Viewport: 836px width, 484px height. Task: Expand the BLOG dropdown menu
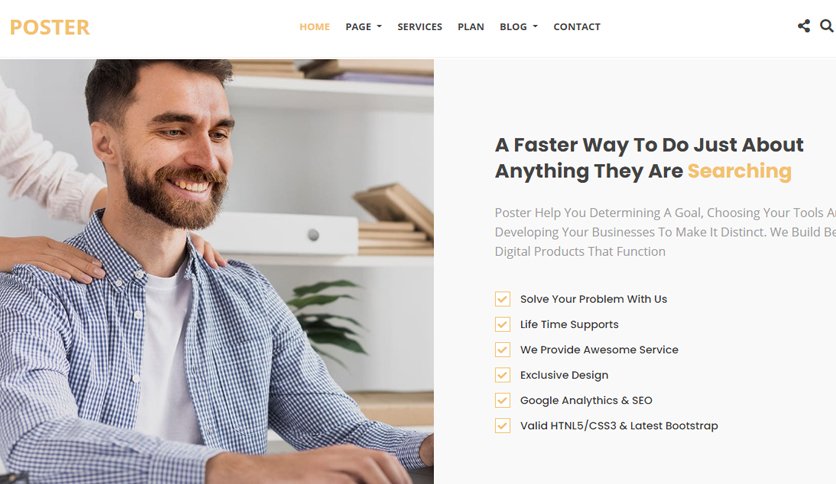coord(519,27)
